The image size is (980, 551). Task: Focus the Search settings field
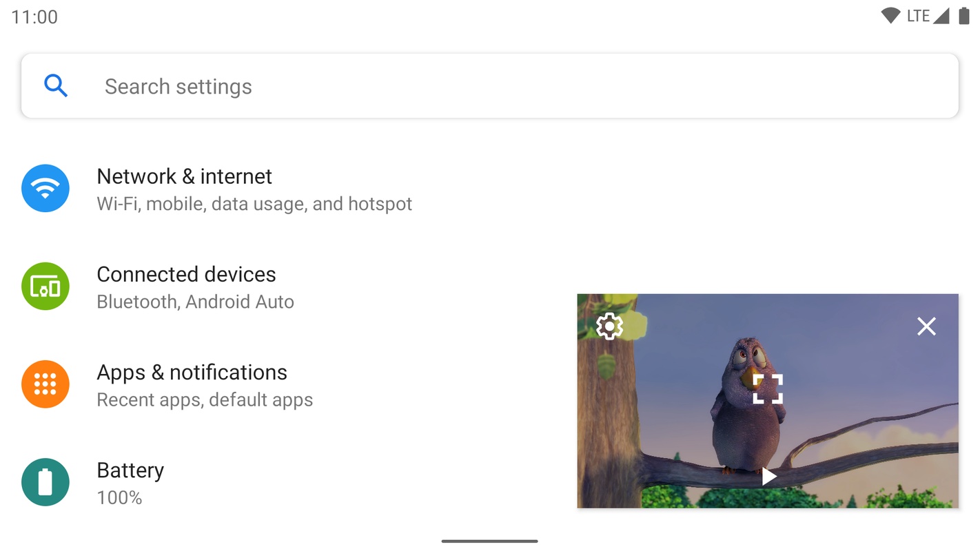point(490,86)
